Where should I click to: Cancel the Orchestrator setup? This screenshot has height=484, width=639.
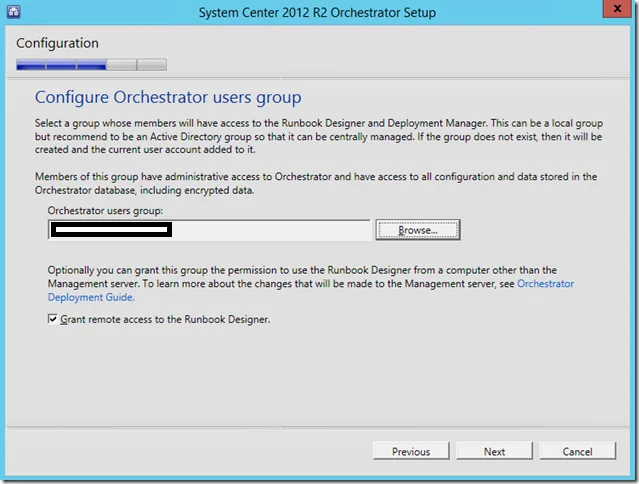(577, 451)
